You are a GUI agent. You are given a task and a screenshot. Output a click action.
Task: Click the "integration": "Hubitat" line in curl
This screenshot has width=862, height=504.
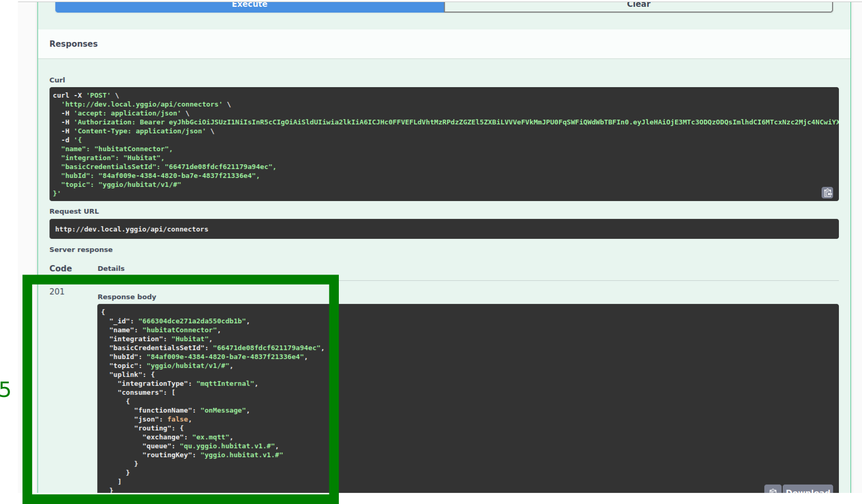tap(112, 158)
